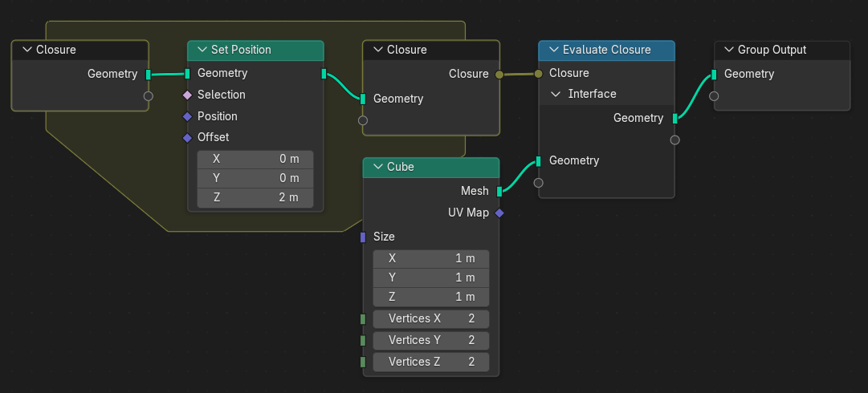Click the Offset vector socket
This screenshot has height=393, width=868.
pos(187,137)
